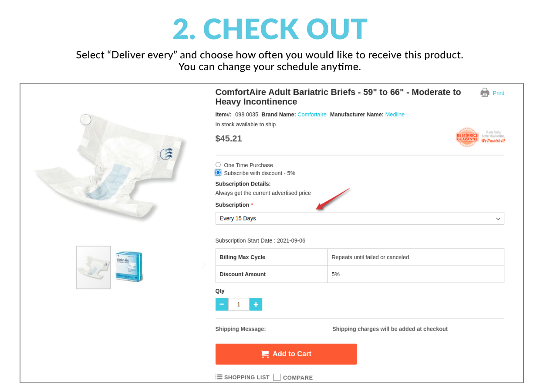The width and height of the screenshot is (540, 392).
Task: Select the One Time Purchase radio button
Action: (x=218, y=164)
